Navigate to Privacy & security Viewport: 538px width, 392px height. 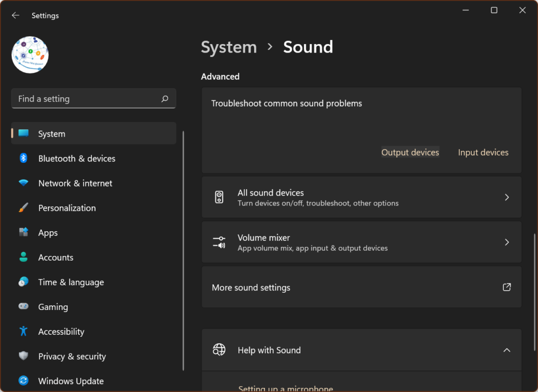click(94, 356)
